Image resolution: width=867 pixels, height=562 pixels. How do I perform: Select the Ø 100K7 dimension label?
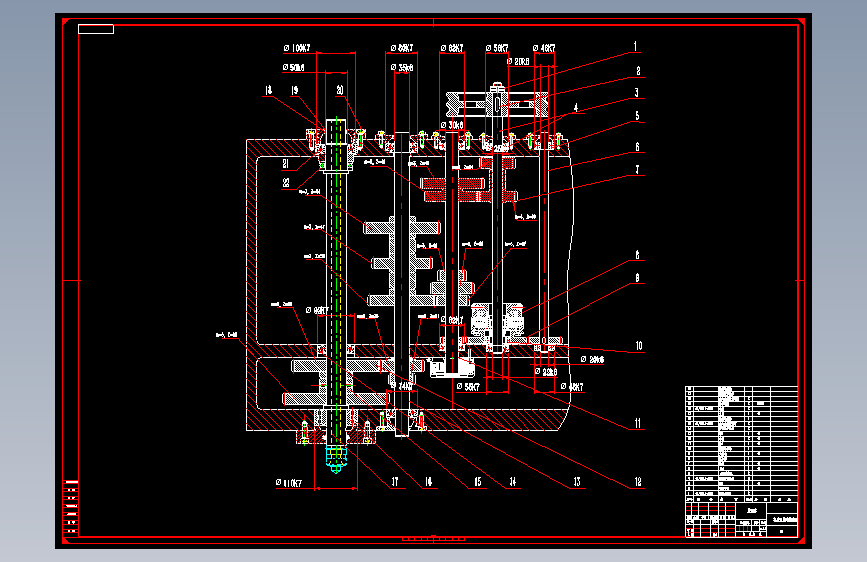pos(297,49)
